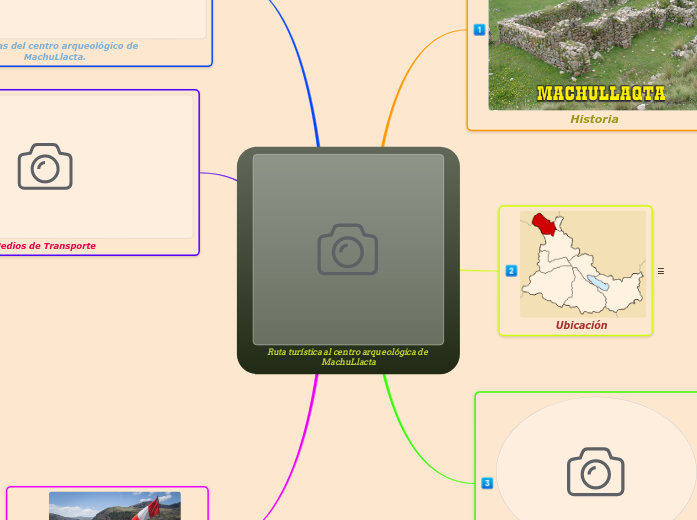The width and height of the screenshot is (697, 520).
Task: Click the central title "Ruta turística al centro arqueológica"
Action: (x=348, y=356)
